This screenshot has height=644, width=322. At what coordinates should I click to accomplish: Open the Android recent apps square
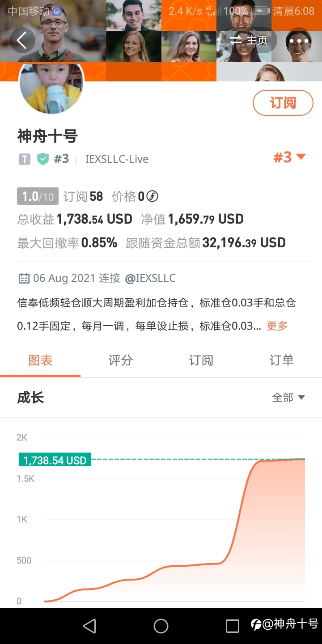point(233,626)
